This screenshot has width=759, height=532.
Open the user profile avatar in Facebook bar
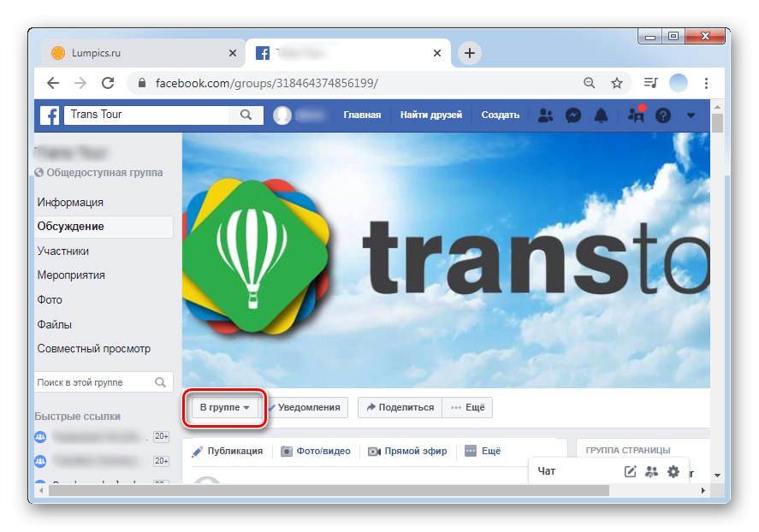point(282,115)
